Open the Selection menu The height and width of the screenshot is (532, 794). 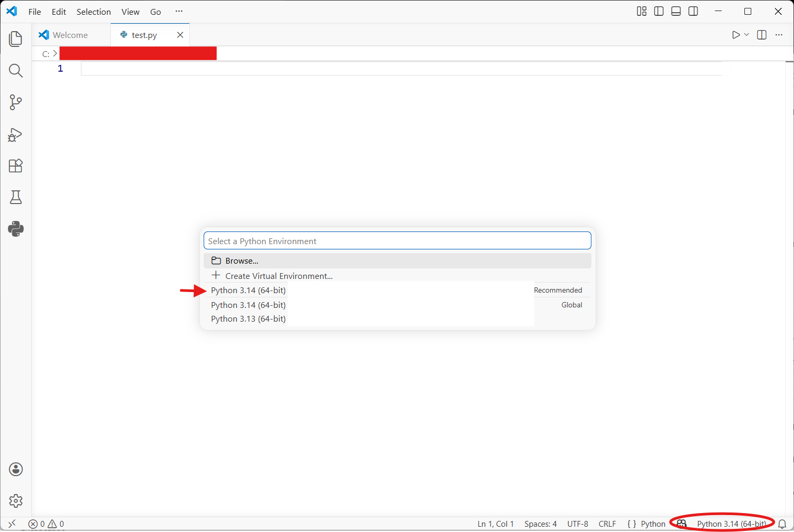[x=93, y=12]
